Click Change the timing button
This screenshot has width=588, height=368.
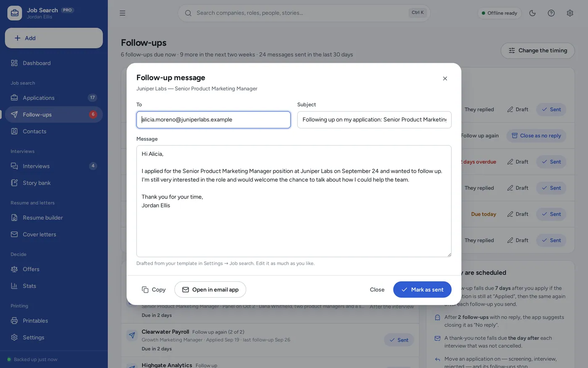pyautogui.click(x=538, y=50)
